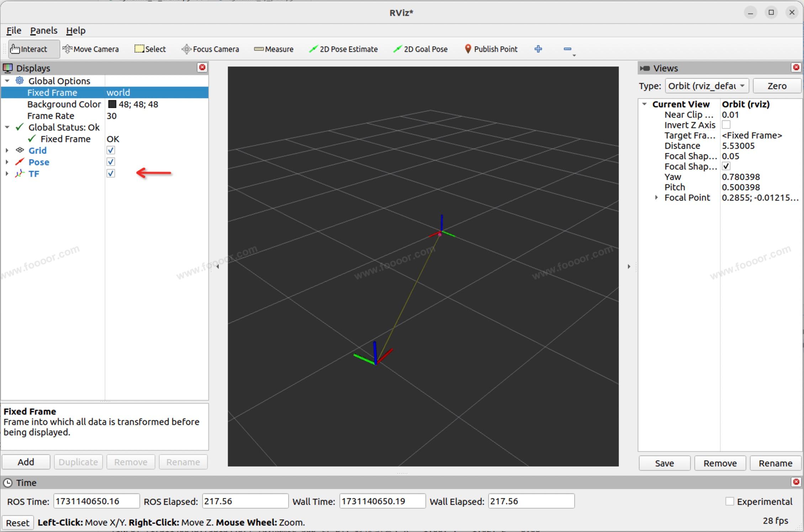Activate the Select tool
Viewport: 804px width, 532px height.
click(150, 49)
